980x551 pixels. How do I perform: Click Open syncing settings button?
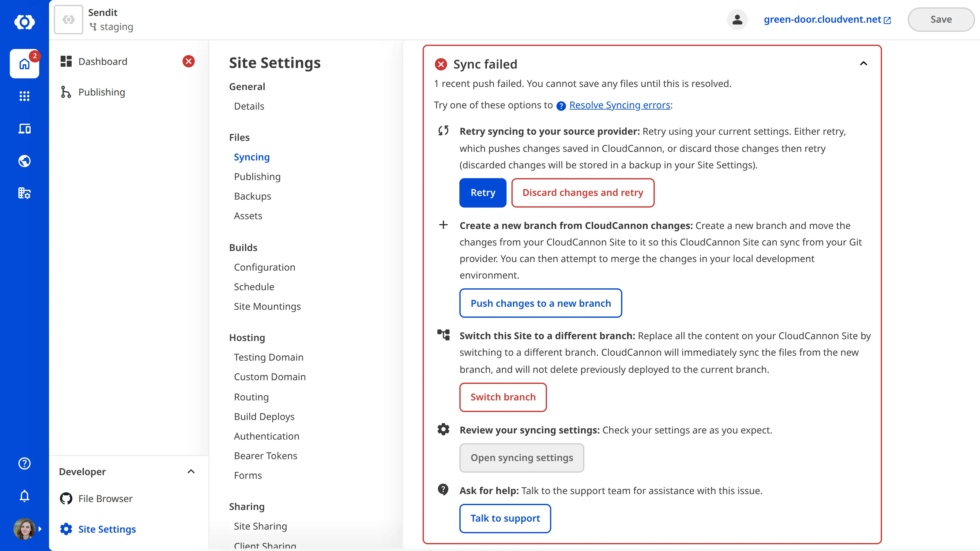coord(522,458)
